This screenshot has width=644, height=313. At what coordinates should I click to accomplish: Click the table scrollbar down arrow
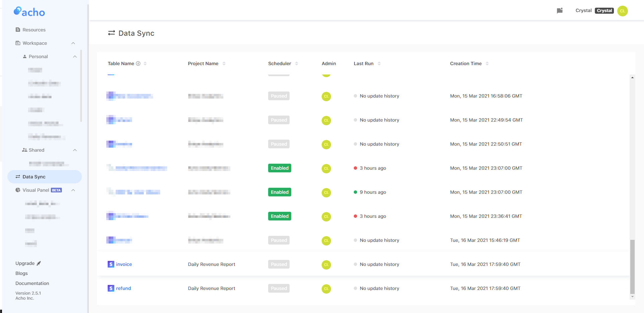(x=632, y=297)
